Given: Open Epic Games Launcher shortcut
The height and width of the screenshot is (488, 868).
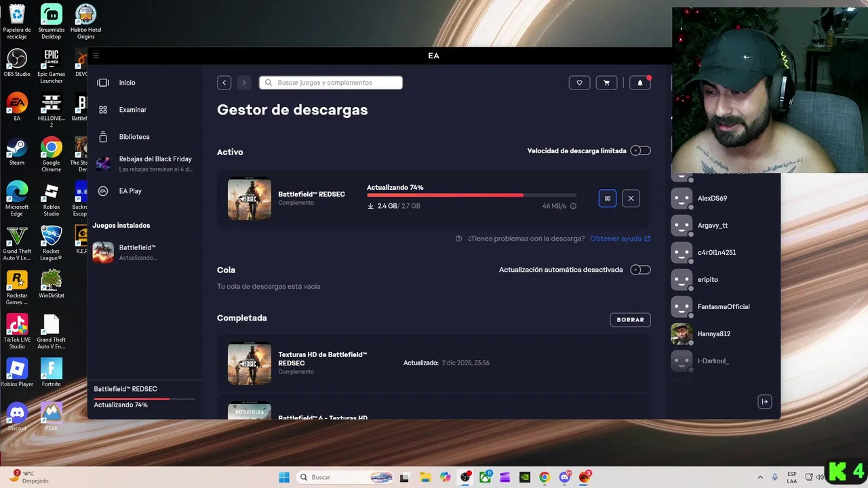Looking at the screenshot, I should 52,66.
